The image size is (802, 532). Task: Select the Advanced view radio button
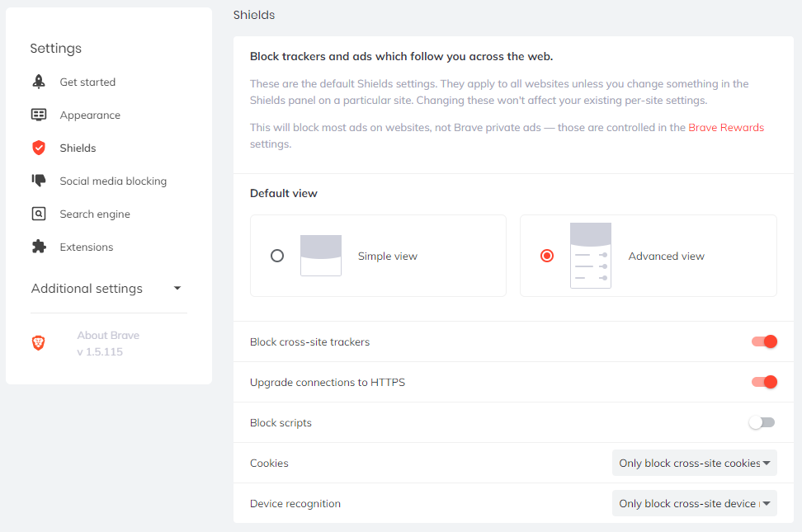coord(547,256)
